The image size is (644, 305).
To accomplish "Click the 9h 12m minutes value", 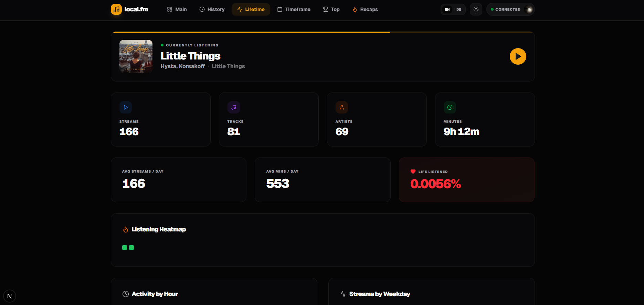I will 462,132.
